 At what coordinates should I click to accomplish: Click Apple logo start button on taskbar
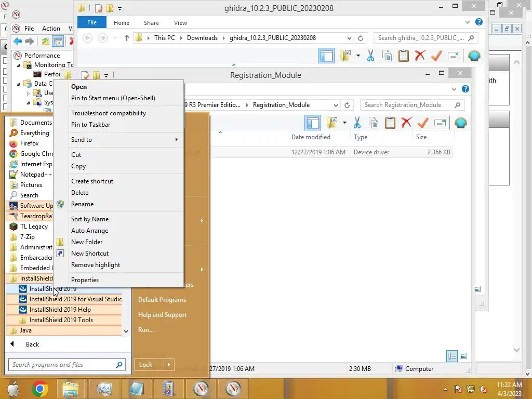(13, 389)
